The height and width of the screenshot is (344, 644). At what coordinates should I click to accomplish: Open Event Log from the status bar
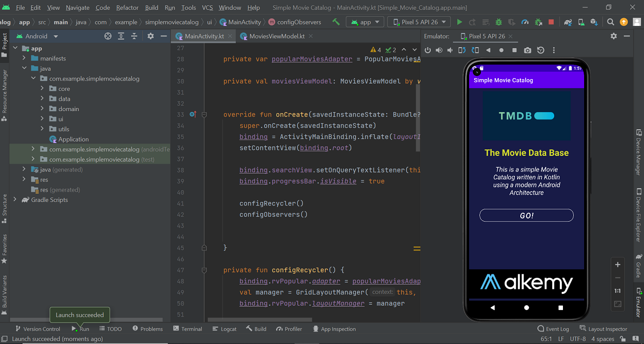[553, 329]
